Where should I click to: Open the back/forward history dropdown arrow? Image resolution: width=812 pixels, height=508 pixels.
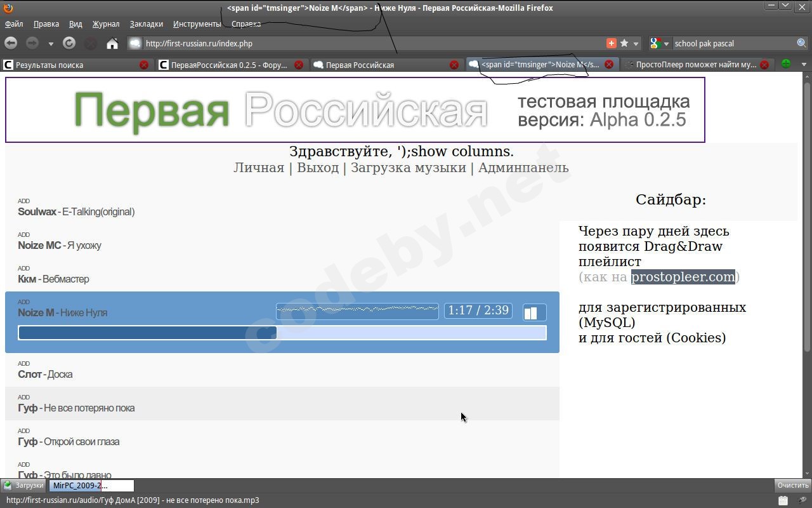(x=50, y=43)
